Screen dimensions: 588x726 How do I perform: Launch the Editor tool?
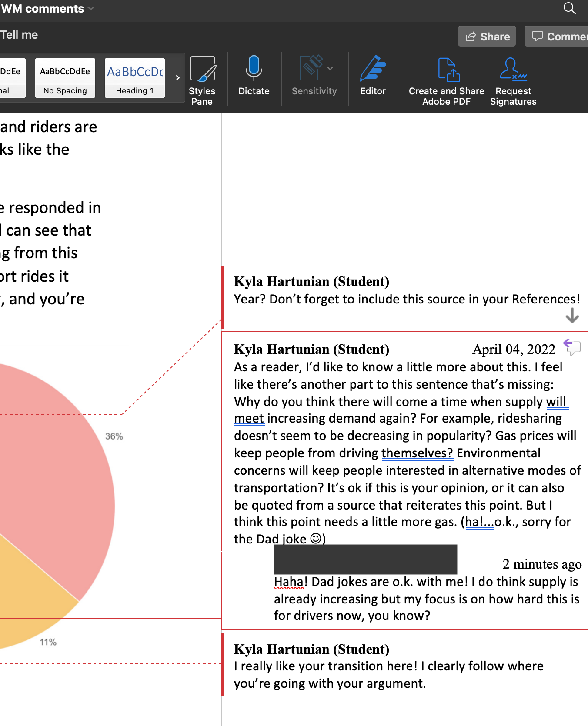(x=373, y=76)
